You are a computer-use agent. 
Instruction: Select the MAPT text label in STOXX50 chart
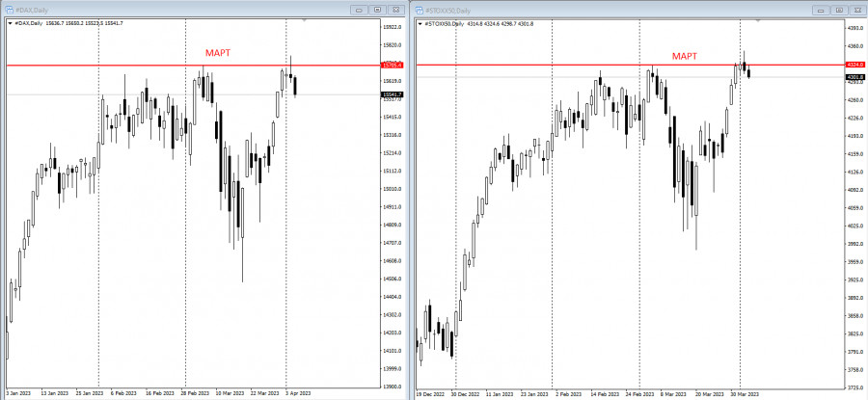[x=684, y=56]
